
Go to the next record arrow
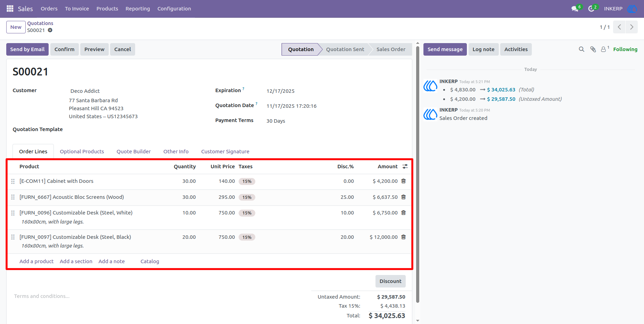click(631, 27)
